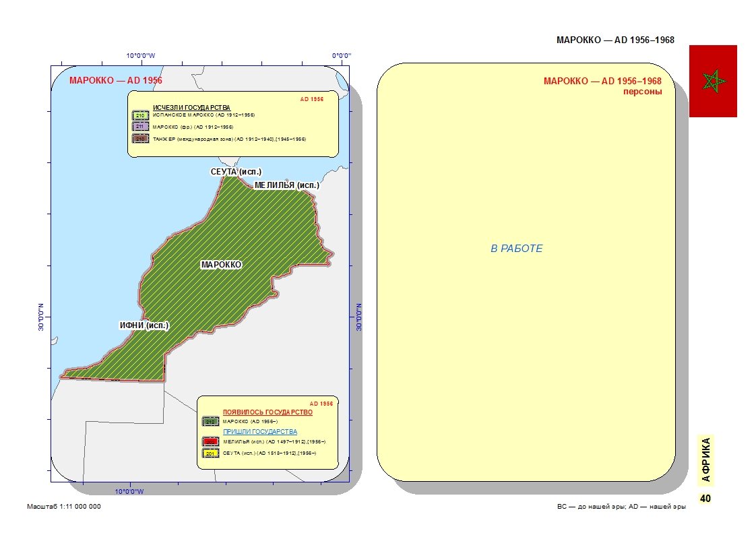
Task: Click the Масштаб 1:11 000 000 scale text
Action: tap(64, 507)
